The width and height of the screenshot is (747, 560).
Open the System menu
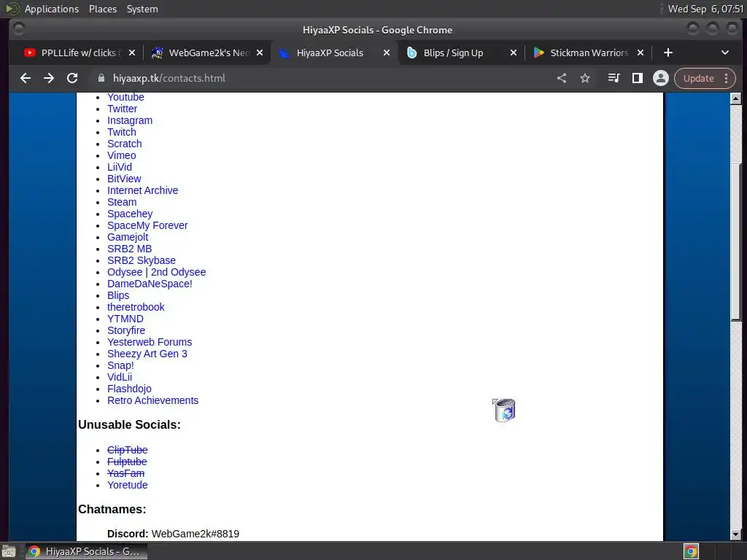pyautogui.click(x=142, y=9)
